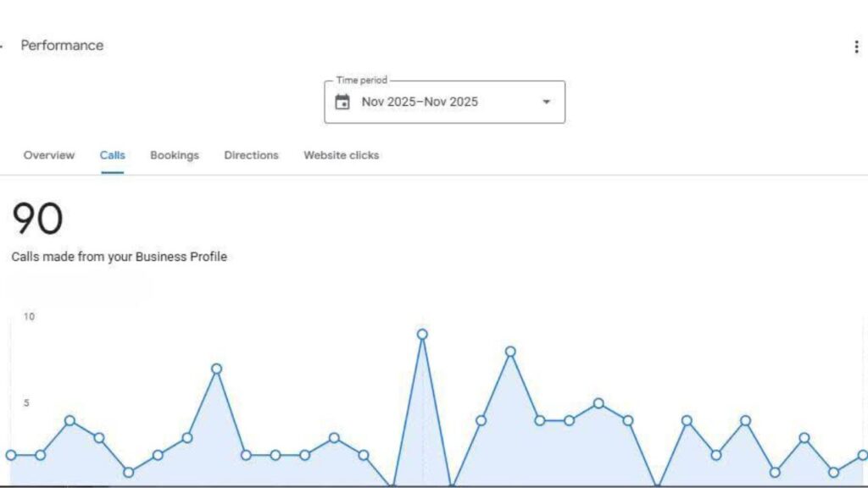Image resolution: width=868 pixels, height=488 pixels.
Task: Click the 90 total calls figure
Action: tap(37, 219)
